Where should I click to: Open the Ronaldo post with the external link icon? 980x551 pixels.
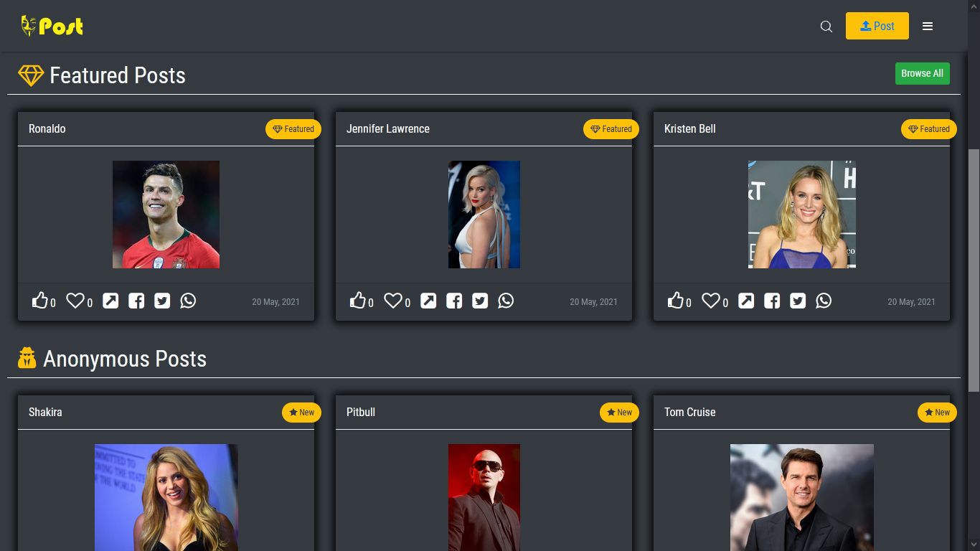(x=110, y=301)
